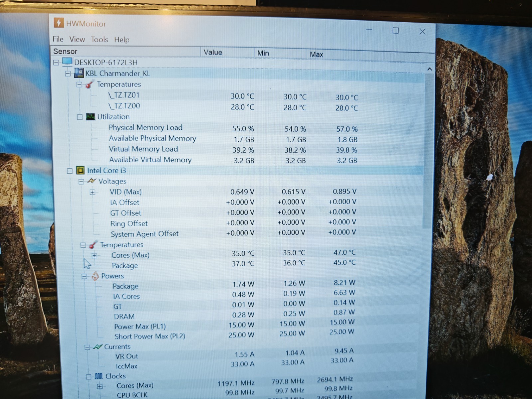Viewport: 532px width, 399px height.
Task: Collapse the Clocks group
Action: (x=88, y=377)
